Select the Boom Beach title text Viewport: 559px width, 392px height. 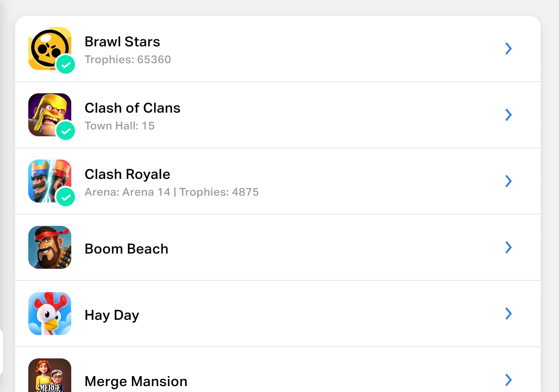(126, 249)
